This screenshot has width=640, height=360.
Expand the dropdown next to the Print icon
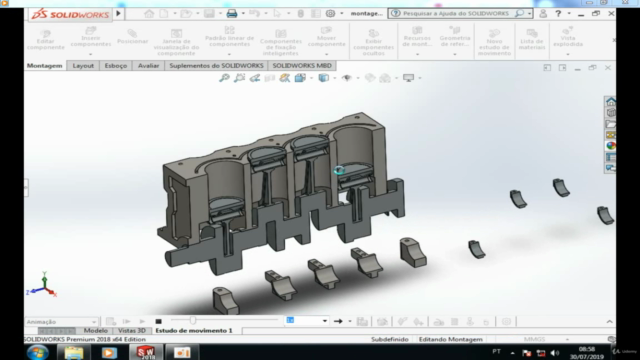243,13
